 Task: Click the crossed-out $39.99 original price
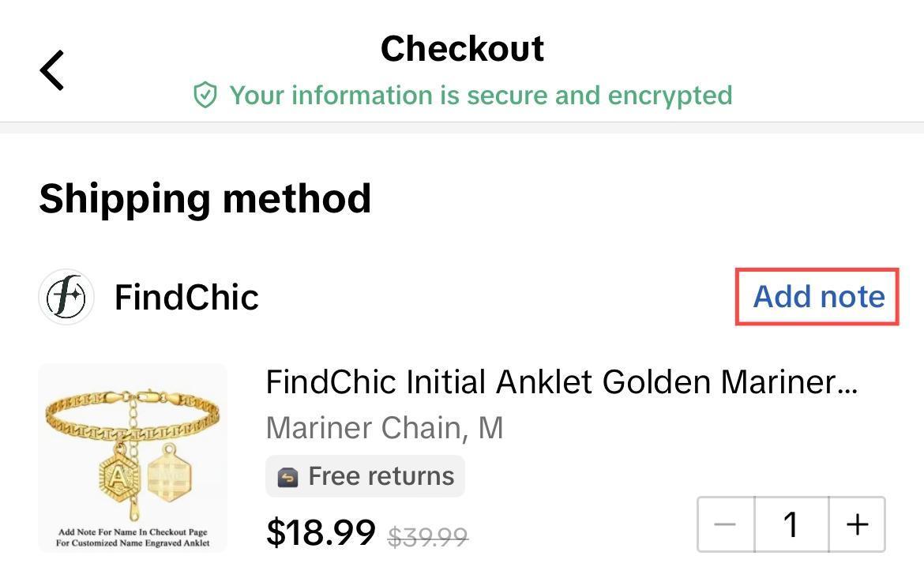427,536
